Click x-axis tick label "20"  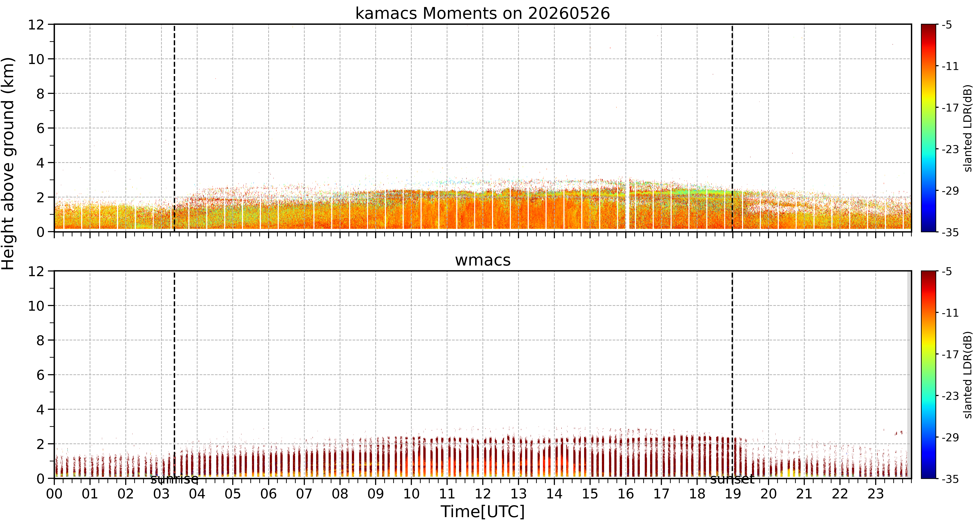768,494
